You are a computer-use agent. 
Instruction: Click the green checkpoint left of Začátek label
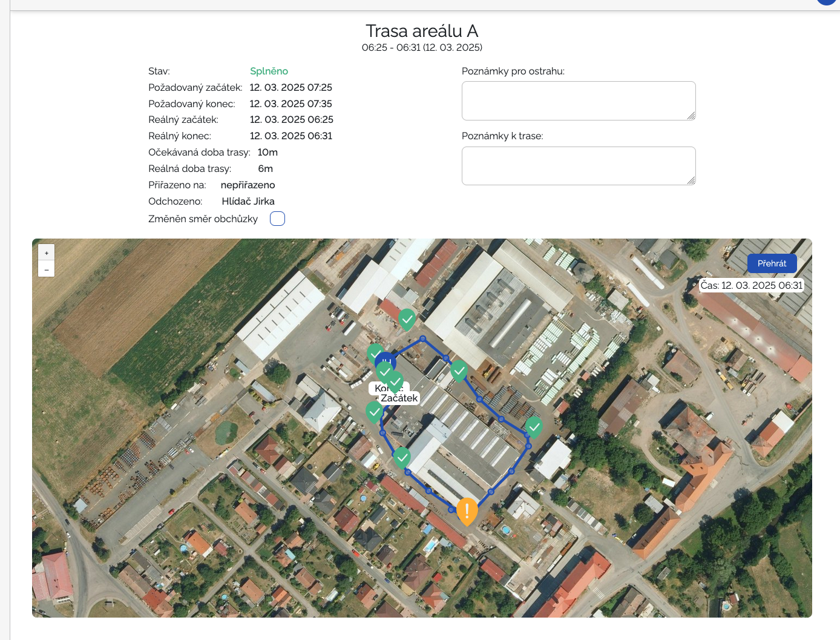pos(374,412)
